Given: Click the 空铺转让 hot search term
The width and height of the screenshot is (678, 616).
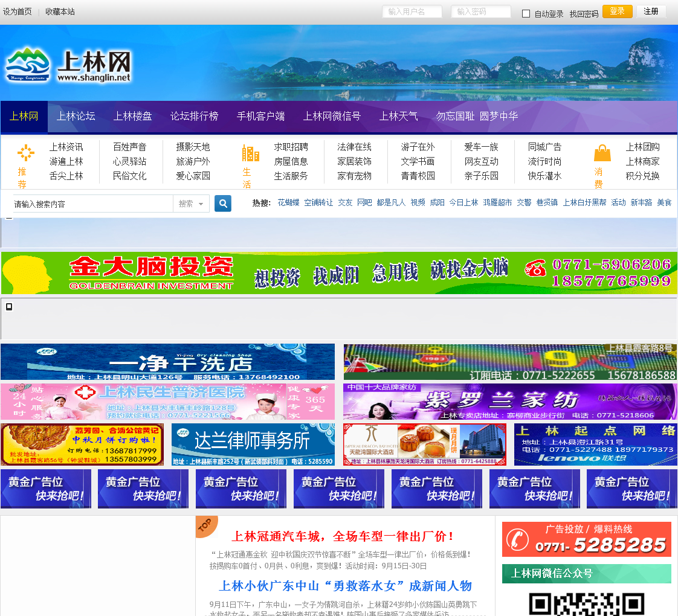Looking at the screenshot, I should (x=318, y=202).
